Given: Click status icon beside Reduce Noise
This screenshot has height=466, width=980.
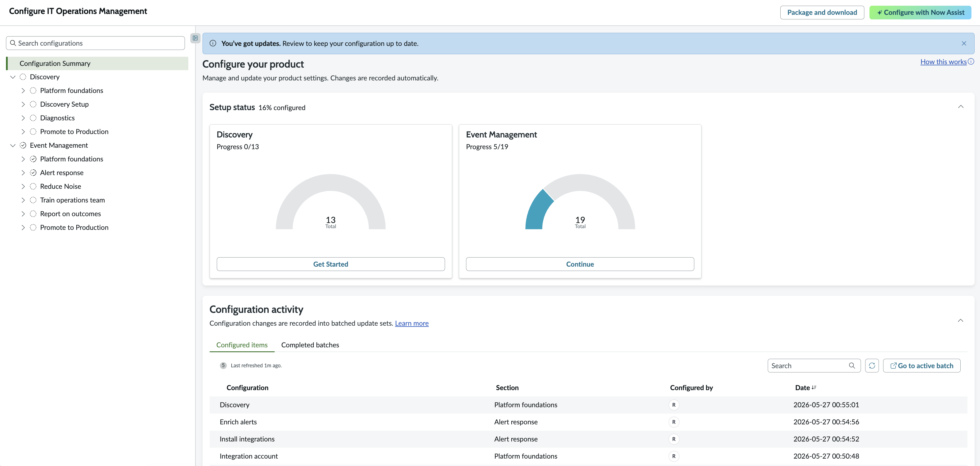Looking at the screenshot, I should point(33,187).
